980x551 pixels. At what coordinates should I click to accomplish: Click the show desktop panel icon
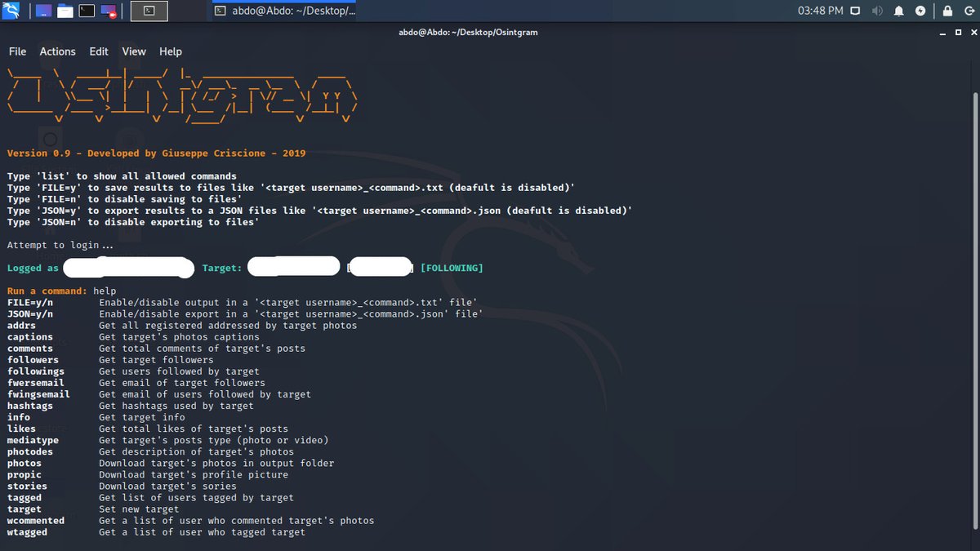(x=43, y=11)
